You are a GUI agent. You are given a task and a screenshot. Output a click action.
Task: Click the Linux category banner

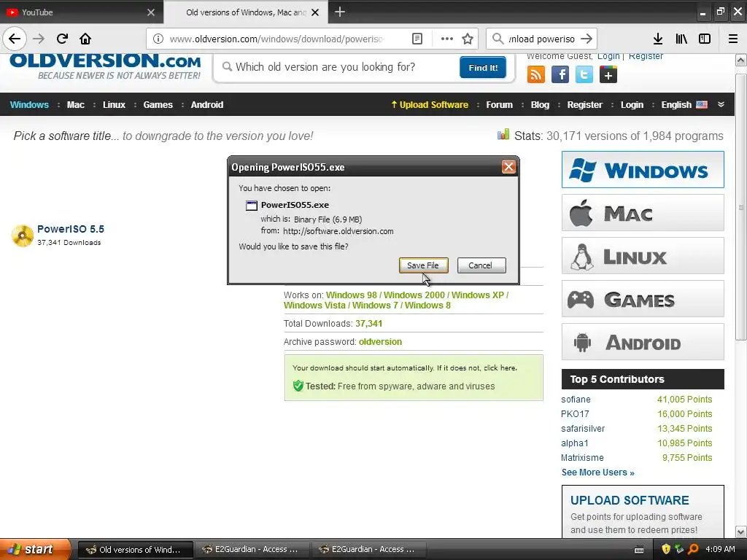[x=643, y=256]
